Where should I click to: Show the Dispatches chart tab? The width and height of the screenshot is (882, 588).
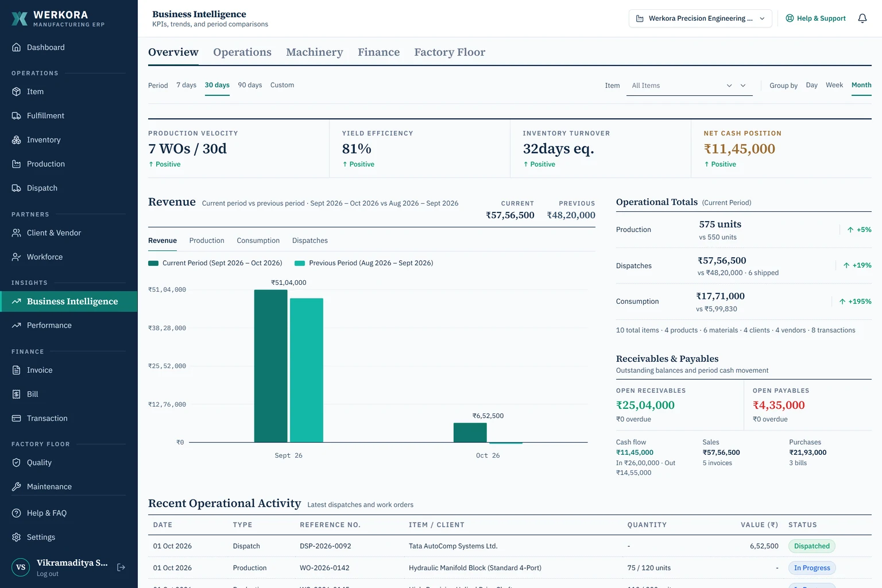(x=310, y=241)
